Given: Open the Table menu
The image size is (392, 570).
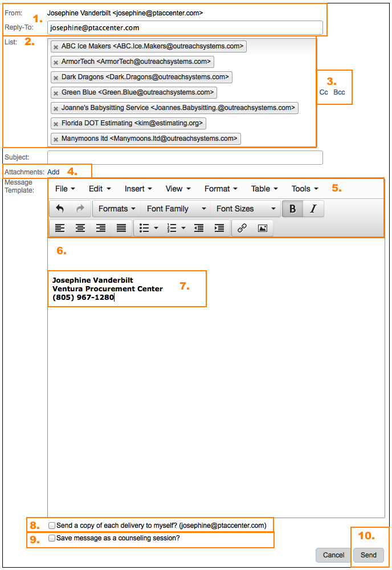Looking at the screenshot, I should (264, 189).
